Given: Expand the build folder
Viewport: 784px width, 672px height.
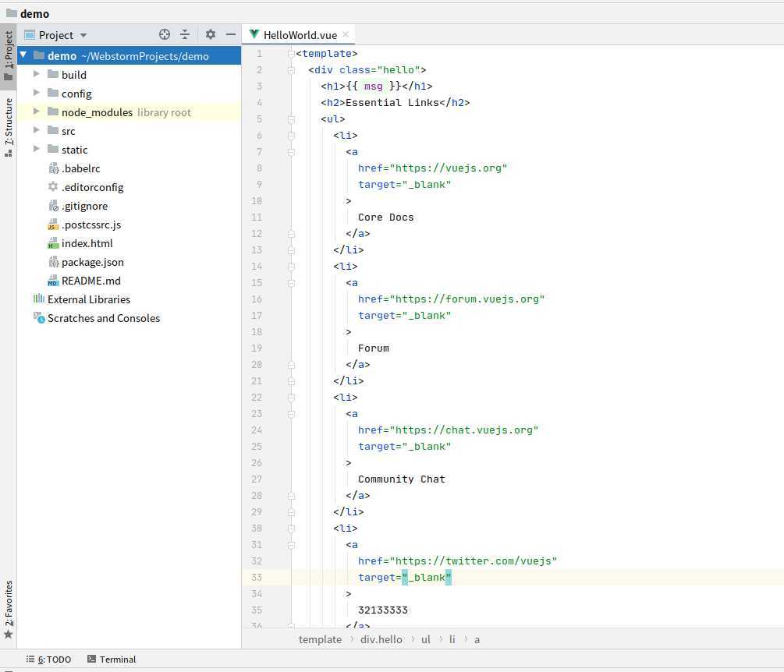Looking at the screenshot, I should [x=36, y=74].
